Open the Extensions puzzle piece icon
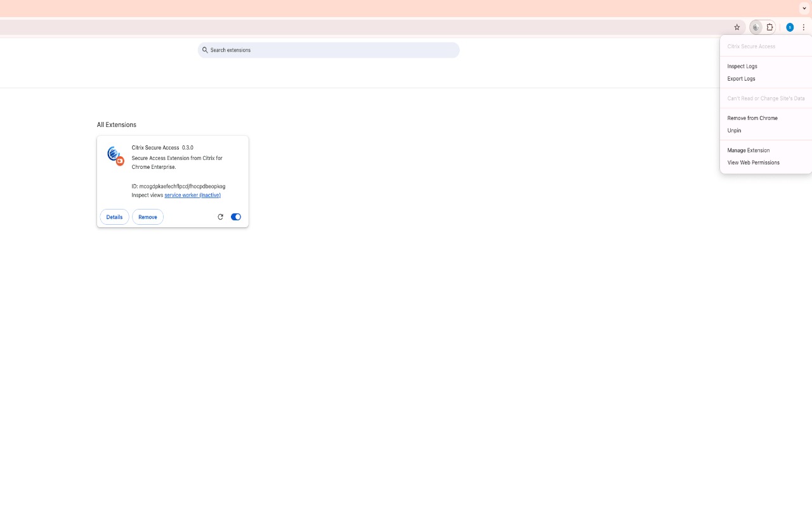This screenshot has width=812, height=508. tap(769, 27)
